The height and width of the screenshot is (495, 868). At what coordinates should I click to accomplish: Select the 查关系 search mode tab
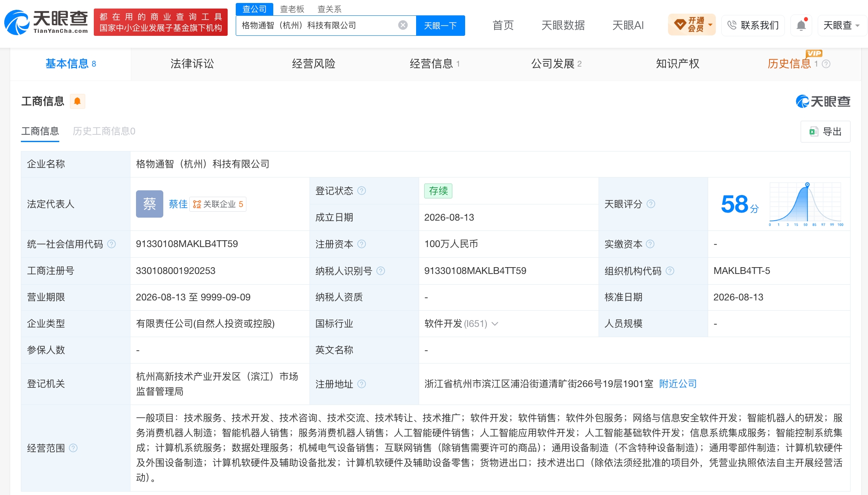click(x=330, y=9)
